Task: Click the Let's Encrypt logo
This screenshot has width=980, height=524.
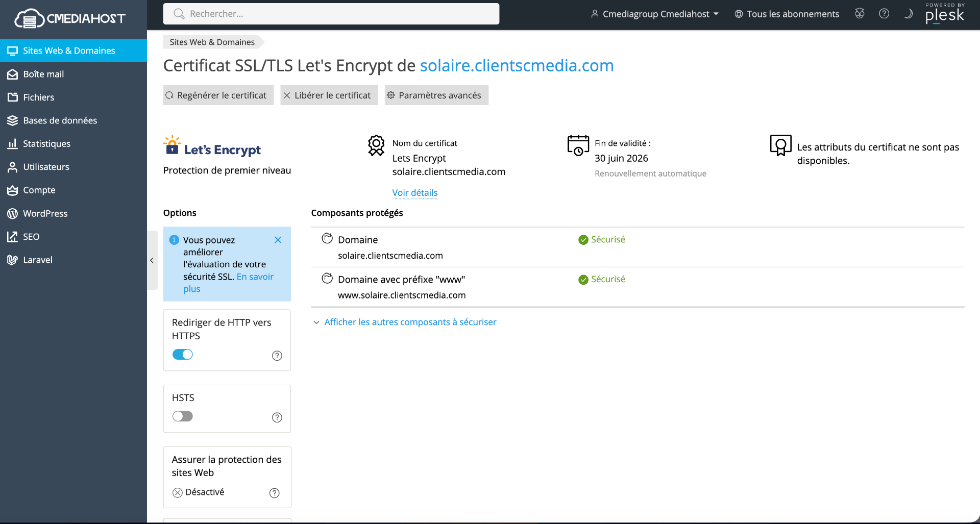Action: tap(212, 146)
